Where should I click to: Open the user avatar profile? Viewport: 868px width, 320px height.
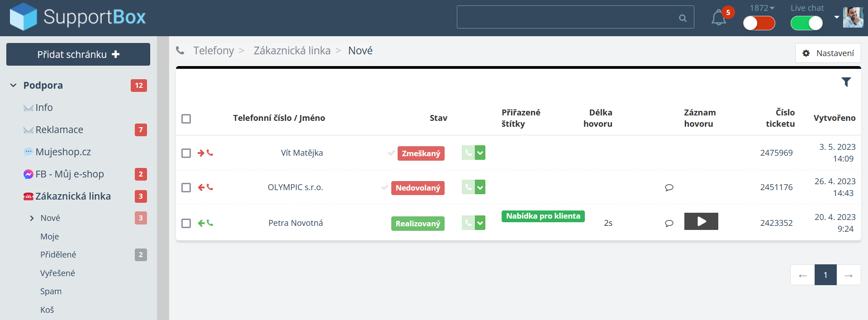click(x=853, y=17)
